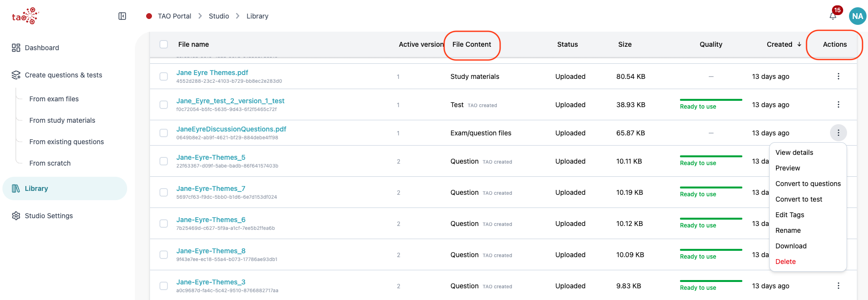Screen dimensions: 868x300
Task: Choose Convert to questions from menu
Action: [808, 184]
